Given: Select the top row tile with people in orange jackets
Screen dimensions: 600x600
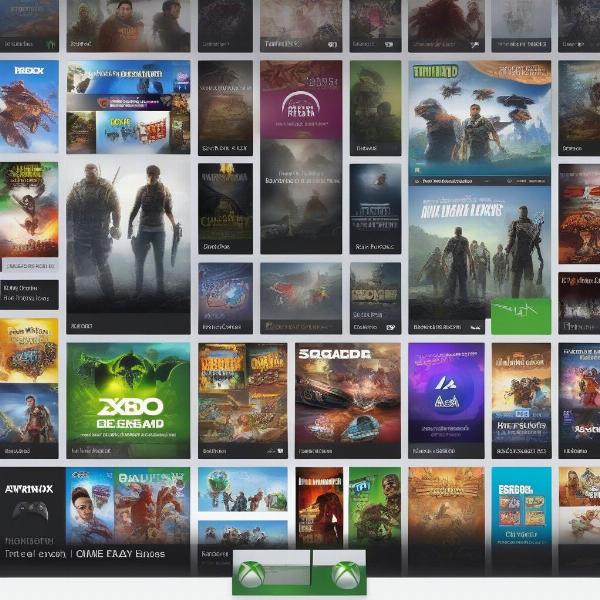Looking at the screenshot, I should click(128, 26).
